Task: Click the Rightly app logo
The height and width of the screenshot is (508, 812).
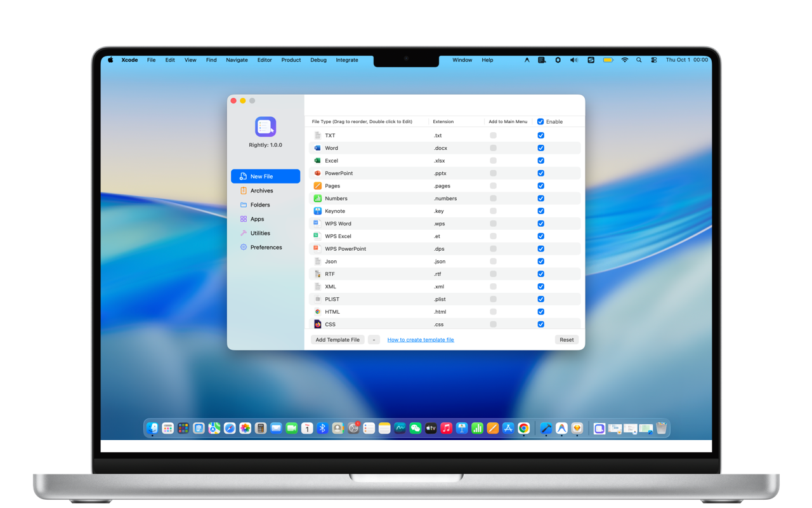Action: pos(265,126)
